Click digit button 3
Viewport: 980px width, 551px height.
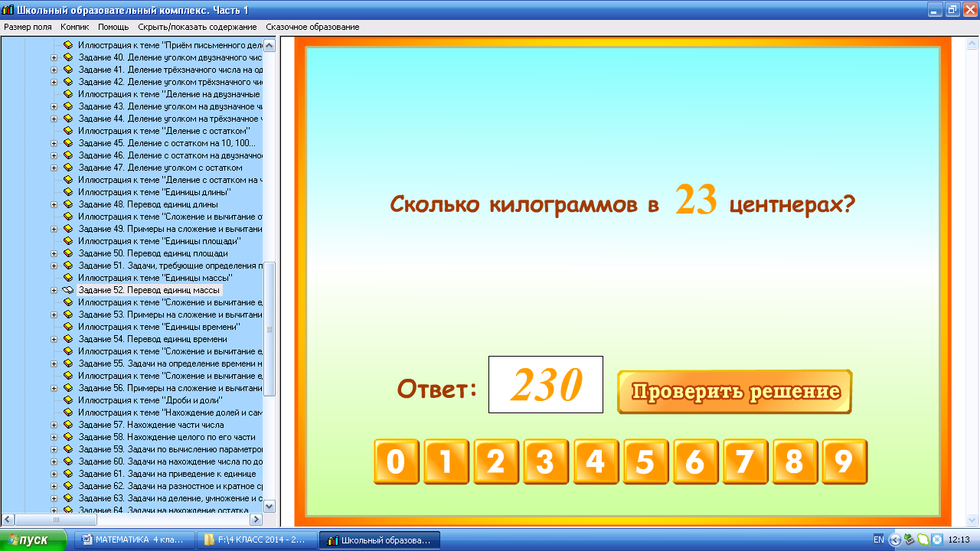[546, 461]
